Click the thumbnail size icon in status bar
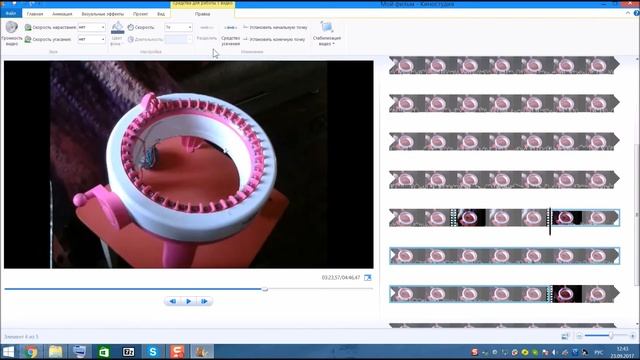This screenshot has width=640, height=360. (565, 336)
